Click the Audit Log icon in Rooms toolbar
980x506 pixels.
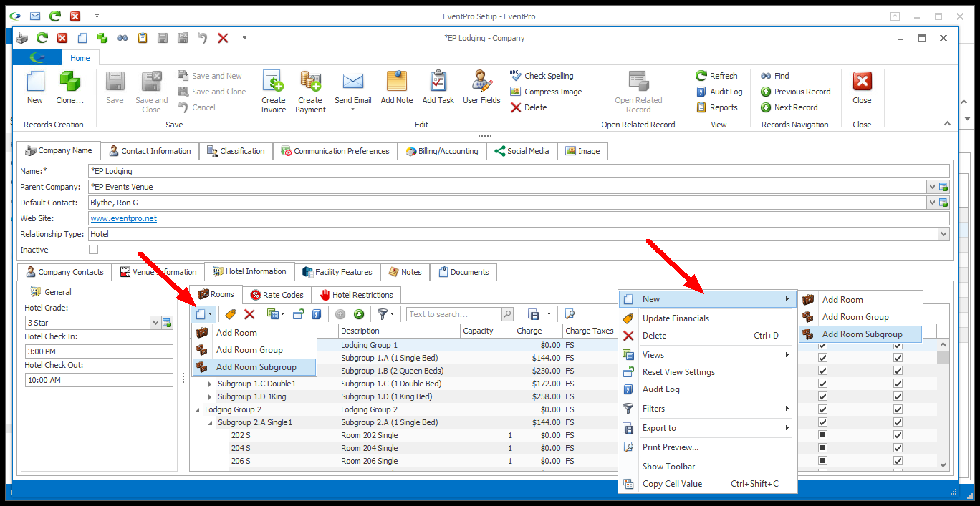coord(316,314)
